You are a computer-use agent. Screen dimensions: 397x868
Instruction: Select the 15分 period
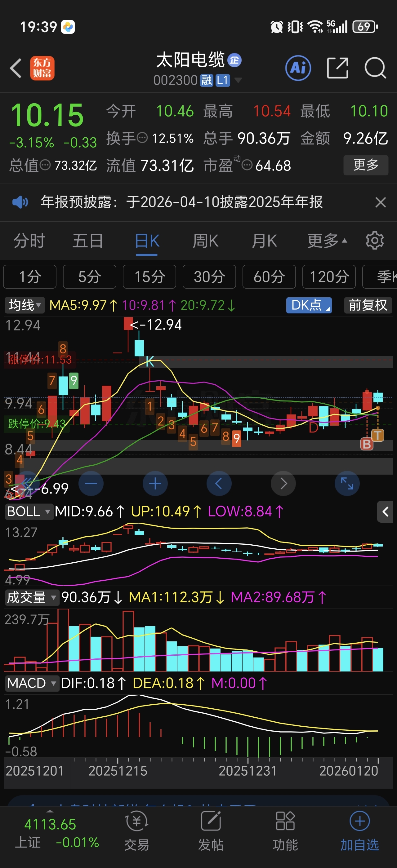[149, 277]
